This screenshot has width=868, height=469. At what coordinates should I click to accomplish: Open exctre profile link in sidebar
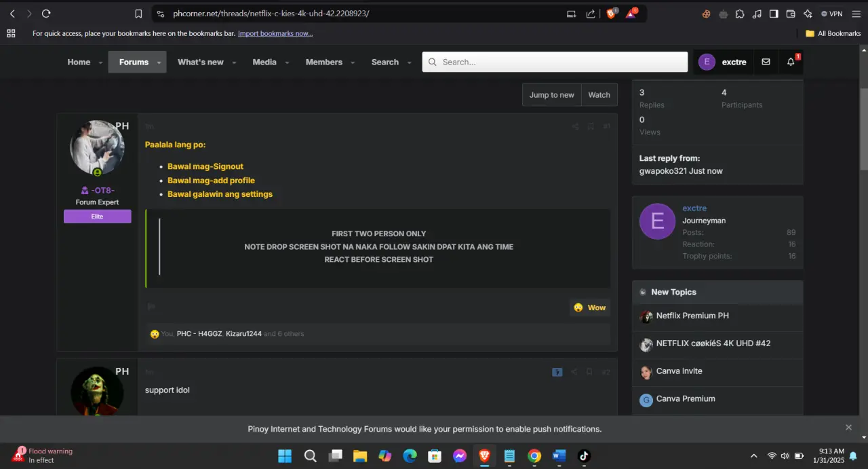coord(694,208)
